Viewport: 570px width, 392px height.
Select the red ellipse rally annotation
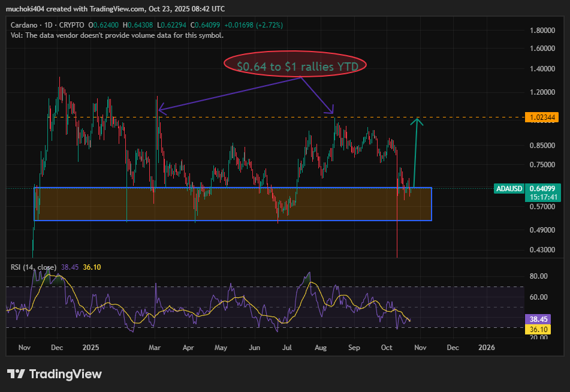coord(294,65)
